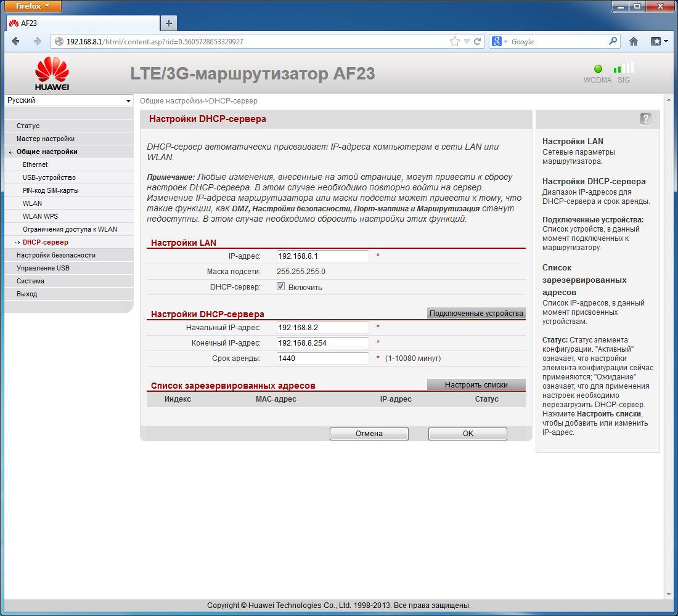The height and width of the screenshot is (616, 678).
Task: Select USB-устройство in sidebar
Action: point(69,177)
